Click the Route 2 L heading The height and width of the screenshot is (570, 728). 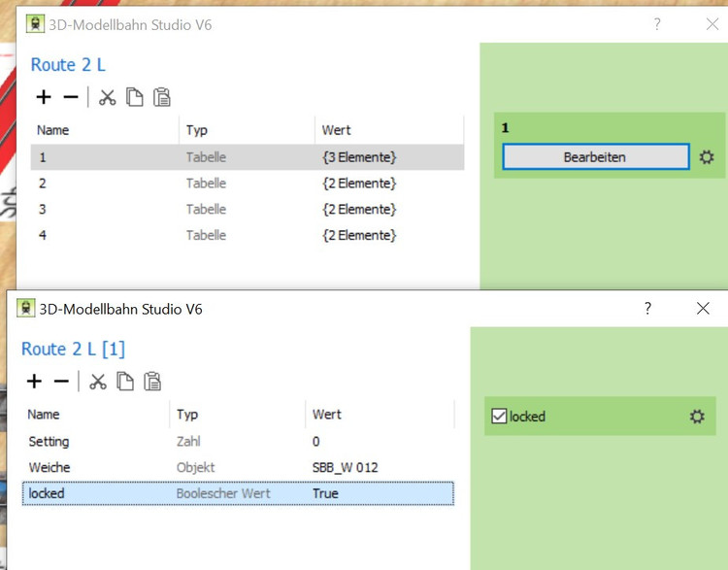tap(68, 64)
